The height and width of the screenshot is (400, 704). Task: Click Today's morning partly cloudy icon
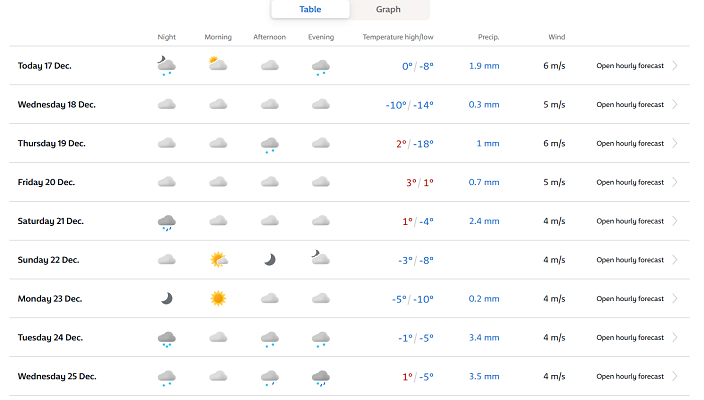pyautogui.click(x=218, y=65)
